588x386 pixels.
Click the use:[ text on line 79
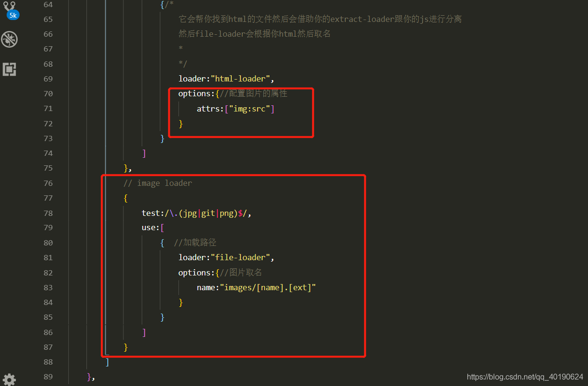coord(153,228)
